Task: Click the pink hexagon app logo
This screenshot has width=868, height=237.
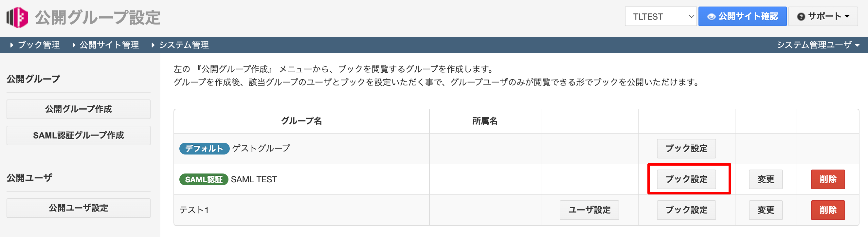Action: 18,17
